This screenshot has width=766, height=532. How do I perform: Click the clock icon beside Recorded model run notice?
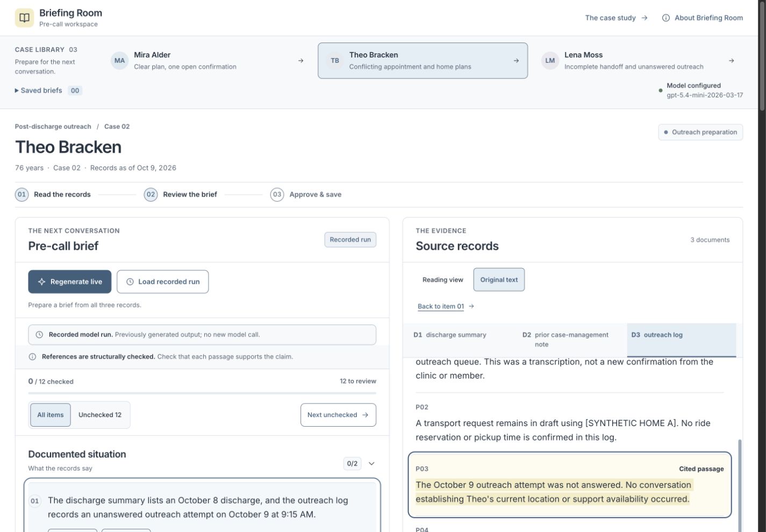[39, 334]
